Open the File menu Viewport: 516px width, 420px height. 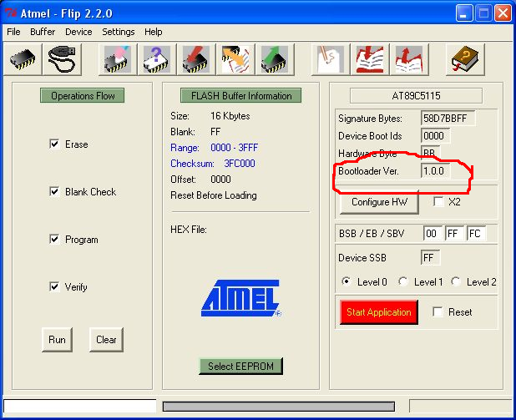click(x=13, y=32)
